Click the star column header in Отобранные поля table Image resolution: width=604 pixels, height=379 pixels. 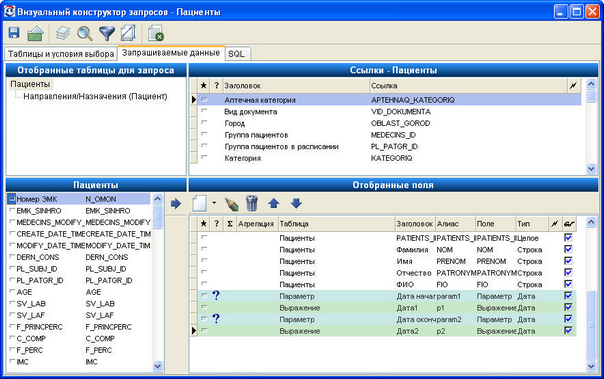pyautogui.click(x=204, y=224)
